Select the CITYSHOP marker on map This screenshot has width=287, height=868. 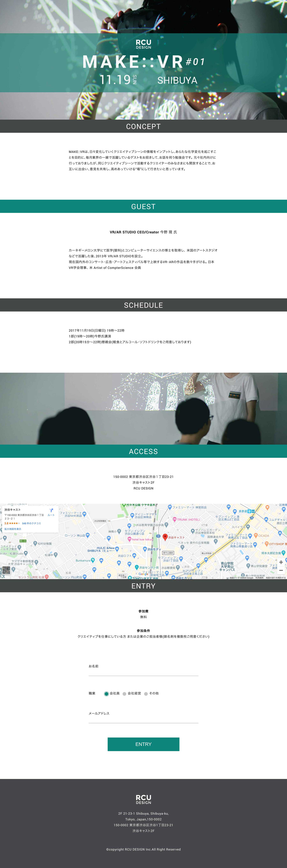(266, 544)
